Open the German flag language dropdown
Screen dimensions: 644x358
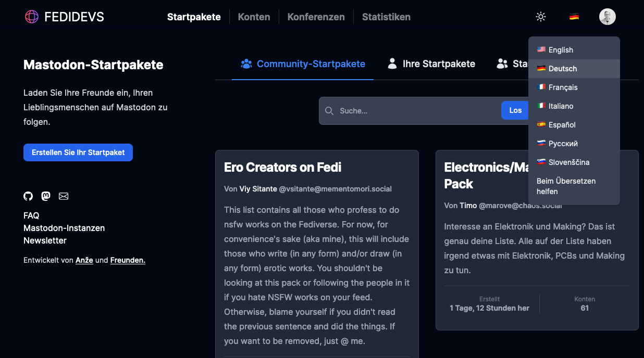574,17
